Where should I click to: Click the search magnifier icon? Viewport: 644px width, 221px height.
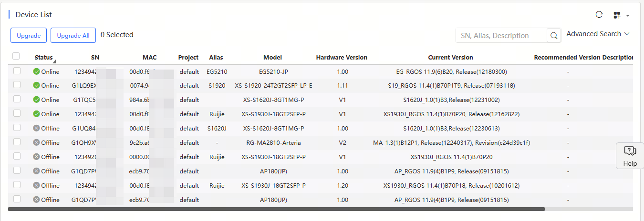554,35
